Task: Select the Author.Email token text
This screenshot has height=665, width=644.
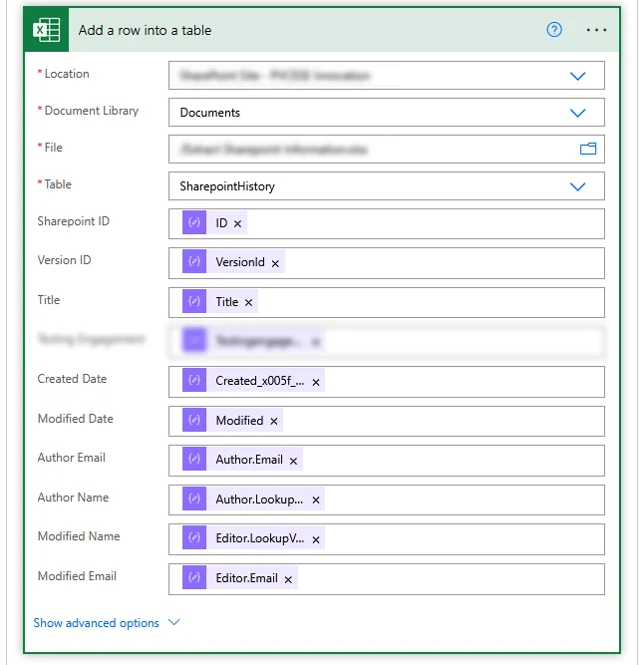Action: tap(249, 460)
